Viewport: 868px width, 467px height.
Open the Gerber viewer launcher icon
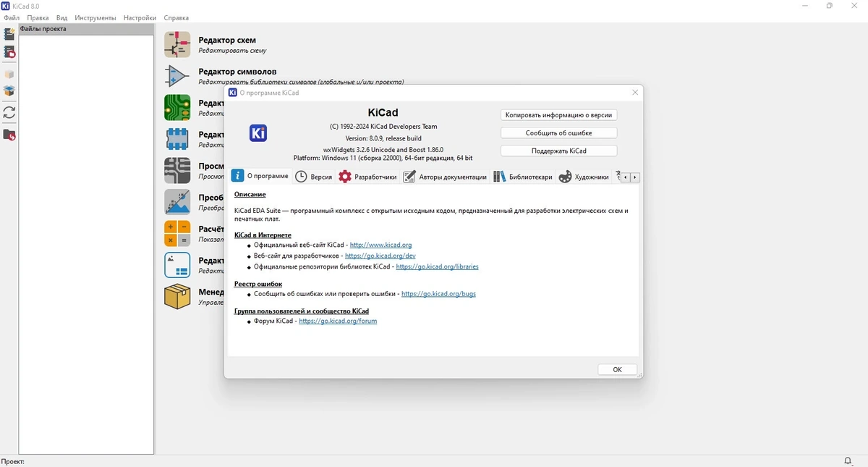177,170
